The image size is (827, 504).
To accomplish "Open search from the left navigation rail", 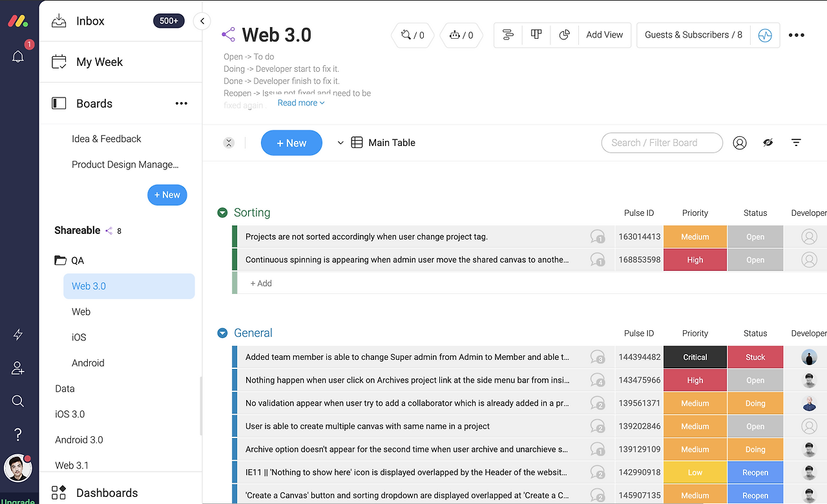I will coord(18,401).
